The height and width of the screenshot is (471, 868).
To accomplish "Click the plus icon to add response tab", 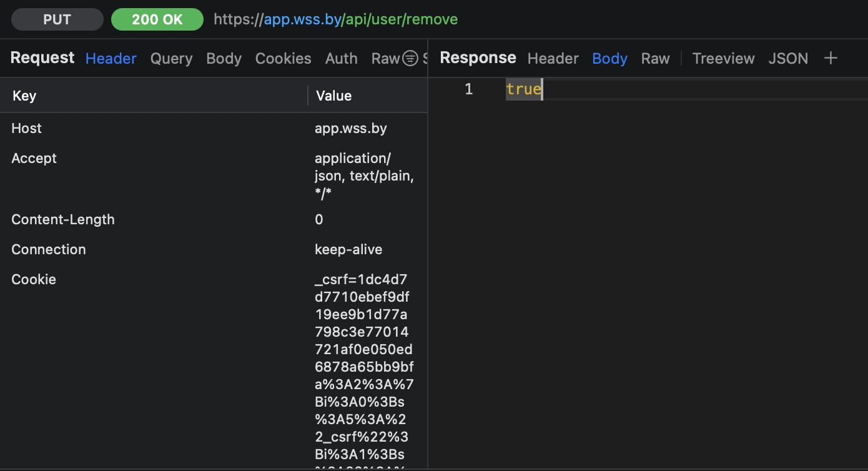I will [830, 58].
